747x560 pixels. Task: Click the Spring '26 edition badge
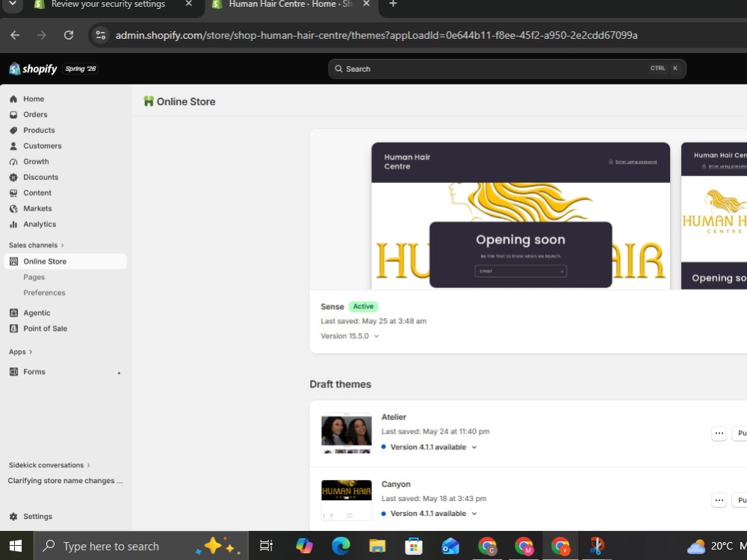click(x=81, y=69)
